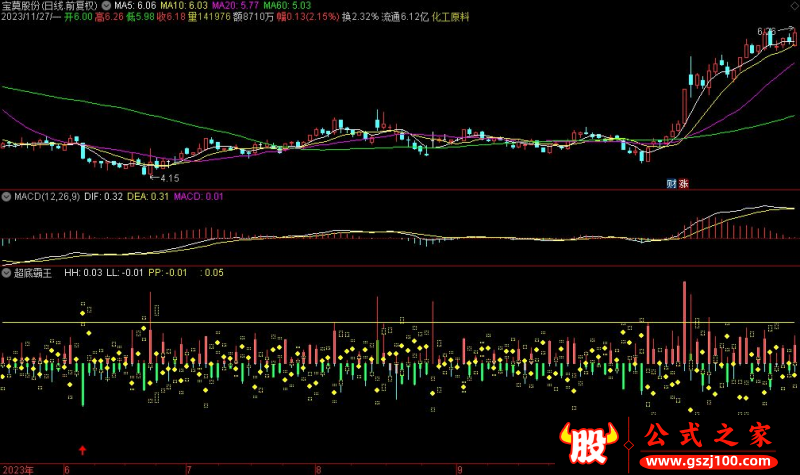Click the 开6.00 open price value
This screenshot has height=475, width=800.
[78, 17]
